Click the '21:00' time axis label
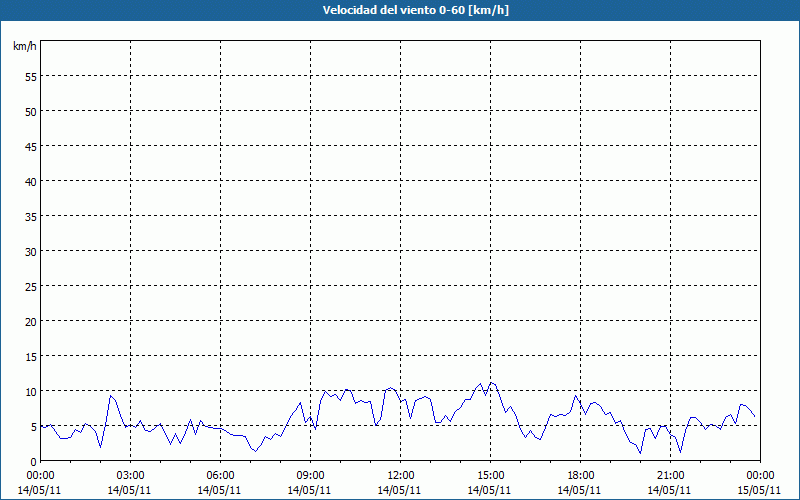800x500 pixels. tap(670, 476)
